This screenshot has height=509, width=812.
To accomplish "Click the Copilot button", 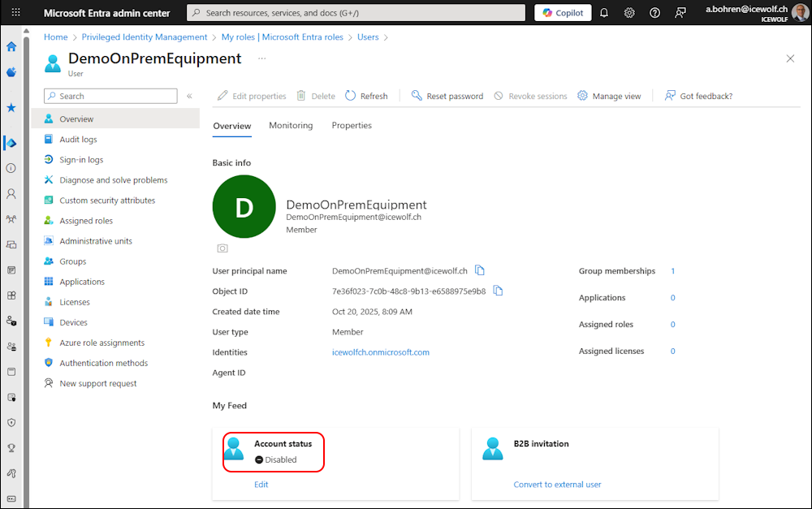I will [563, 13].
